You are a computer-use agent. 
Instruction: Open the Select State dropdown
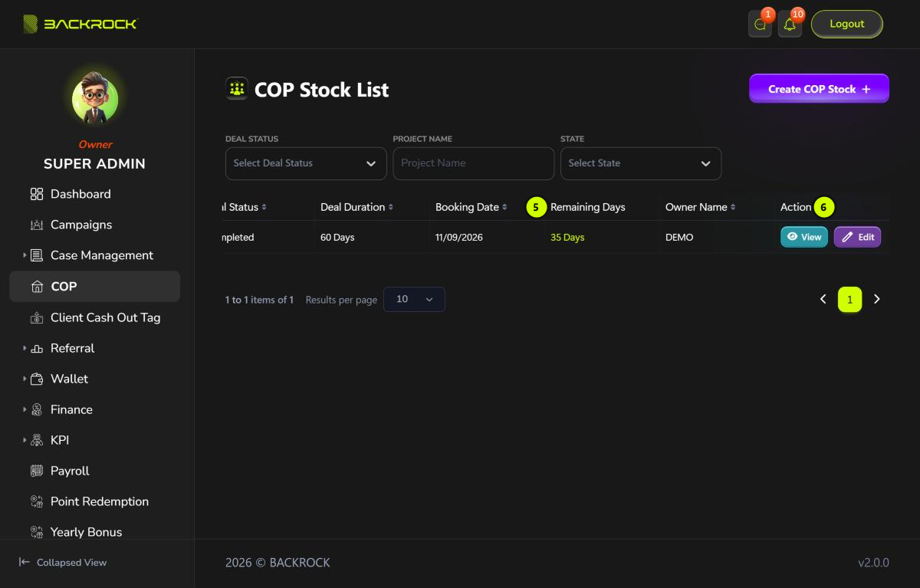[x=641, y=163]
